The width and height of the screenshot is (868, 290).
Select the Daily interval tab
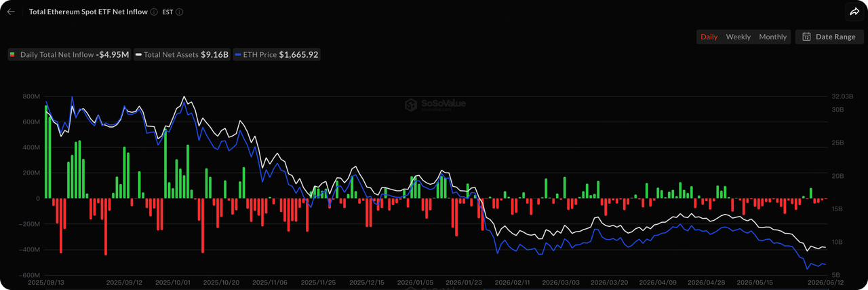[x=709, y=37]
